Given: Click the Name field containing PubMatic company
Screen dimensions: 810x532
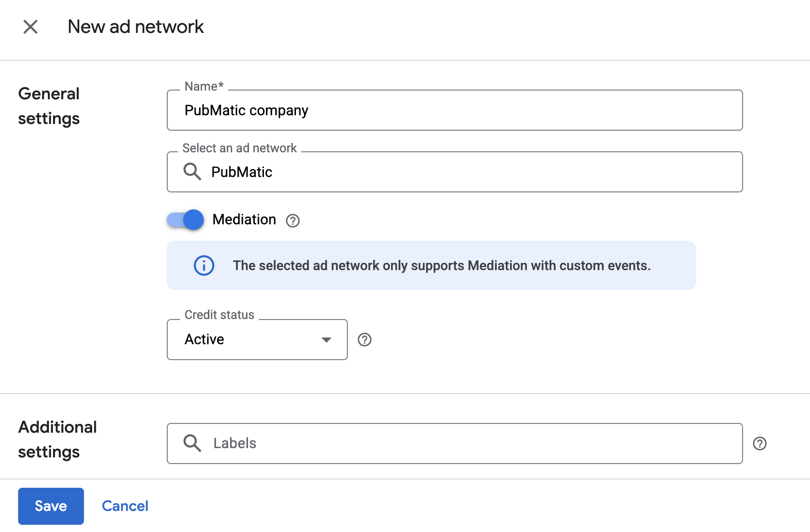Looking at the screenshot, I should (454, 111).
